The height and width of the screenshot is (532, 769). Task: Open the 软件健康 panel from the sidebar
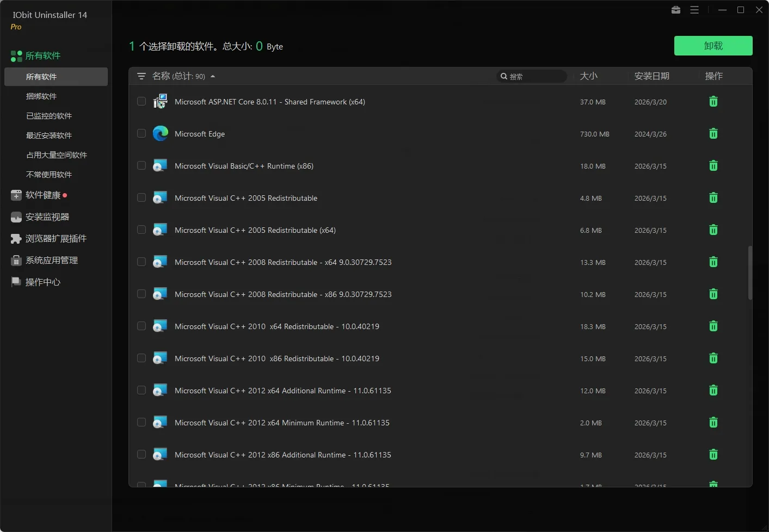coord(44,195)
